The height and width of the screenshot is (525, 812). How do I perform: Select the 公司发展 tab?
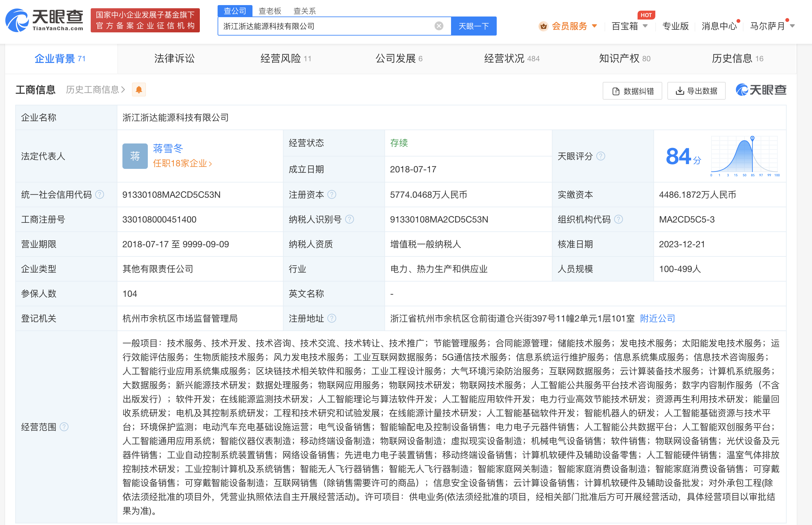(399, 59)
